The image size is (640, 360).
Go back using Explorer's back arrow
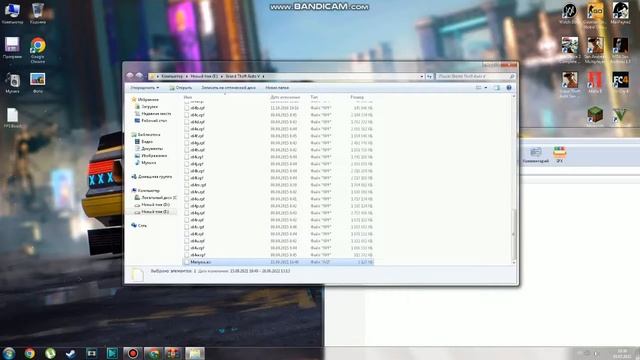tap(130, 76)
